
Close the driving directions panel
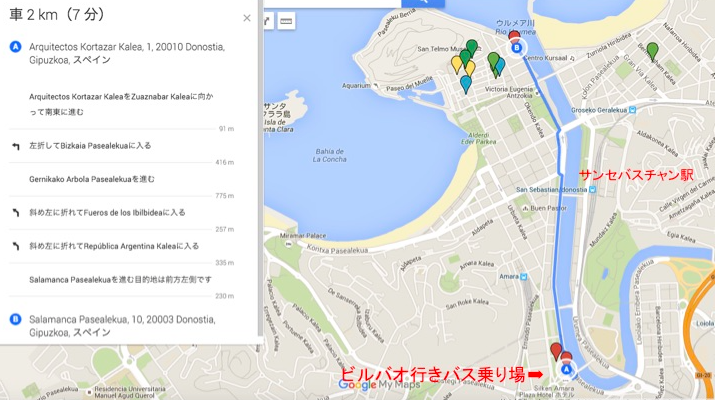coord(247,18)
